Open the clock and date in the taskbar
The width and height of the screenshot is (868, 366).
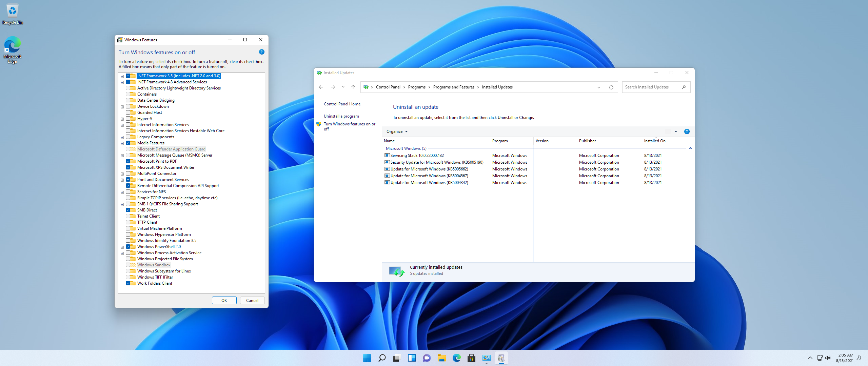point(845,358)
